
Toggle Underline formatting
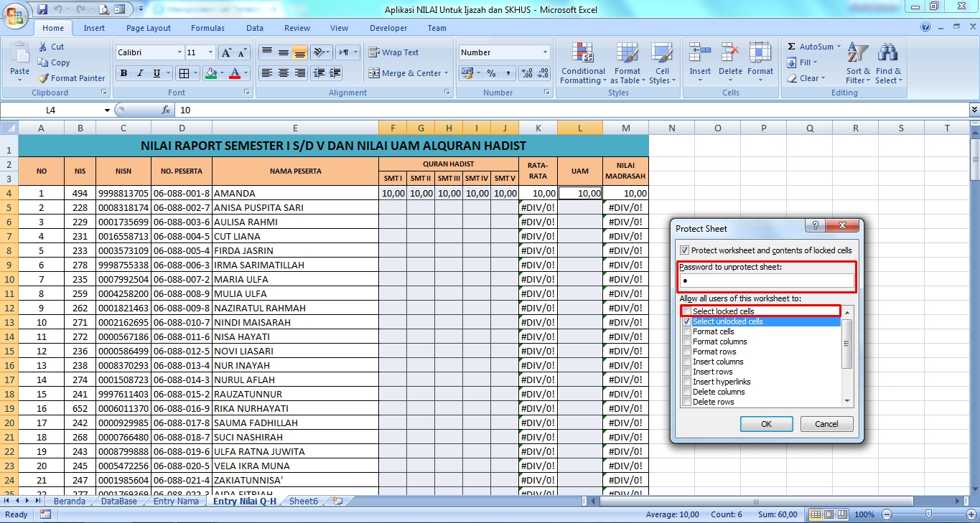(x=156, y=73)
